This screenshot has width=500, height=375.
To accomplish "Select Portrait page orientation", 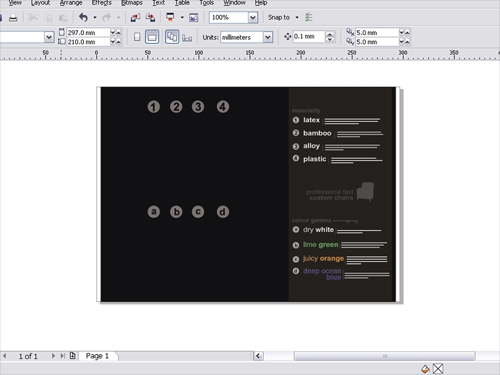I will coord(137,37).
